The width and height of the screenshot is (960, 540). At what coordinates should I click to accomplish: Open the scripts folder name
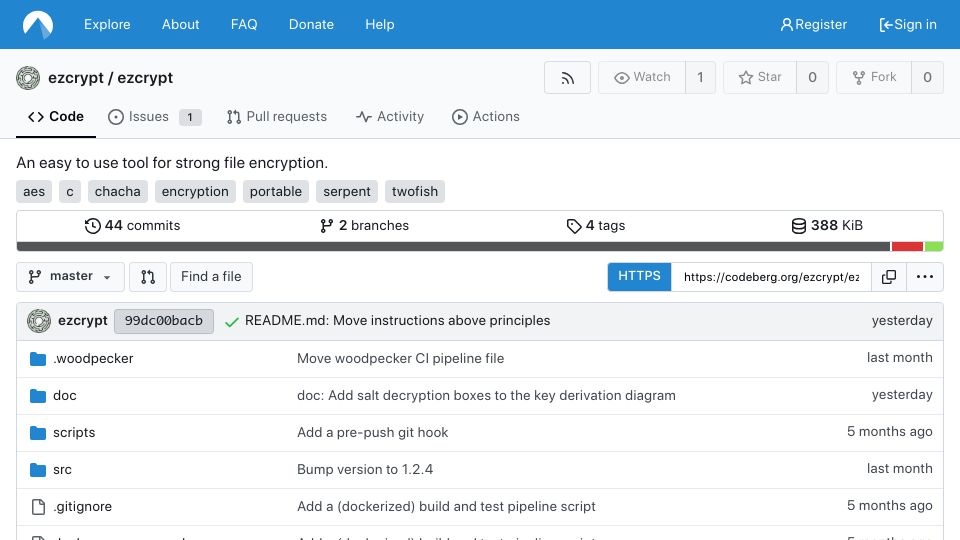point(74,433)
